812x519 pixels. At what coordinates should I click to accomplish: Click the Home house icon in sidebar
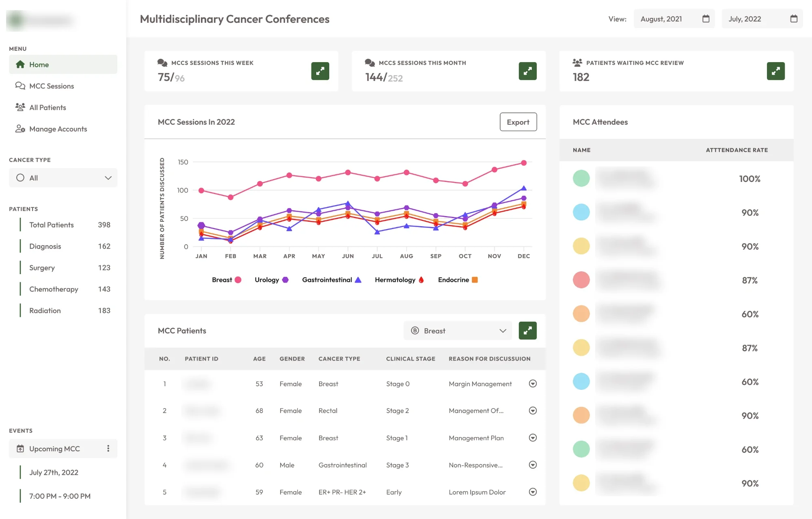20,64
